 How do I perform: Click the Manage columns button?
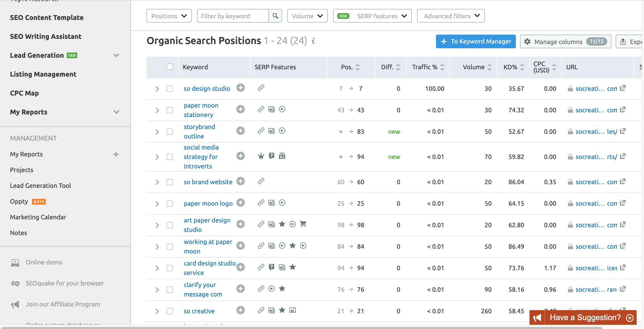point(565,41)
